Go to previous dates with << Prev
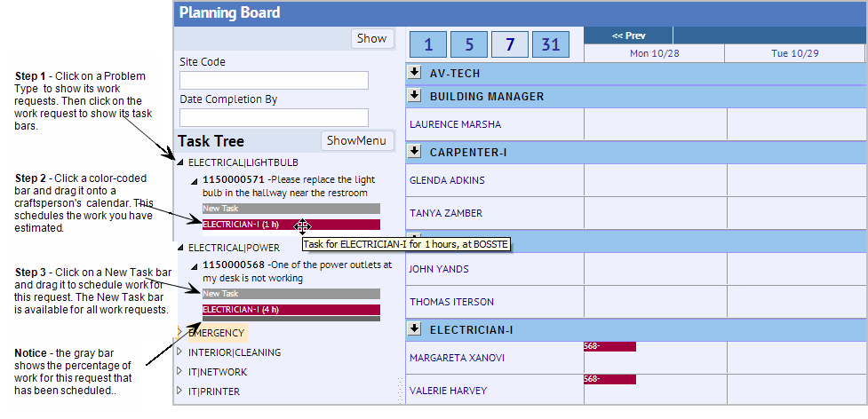 [x=628, y=36]
